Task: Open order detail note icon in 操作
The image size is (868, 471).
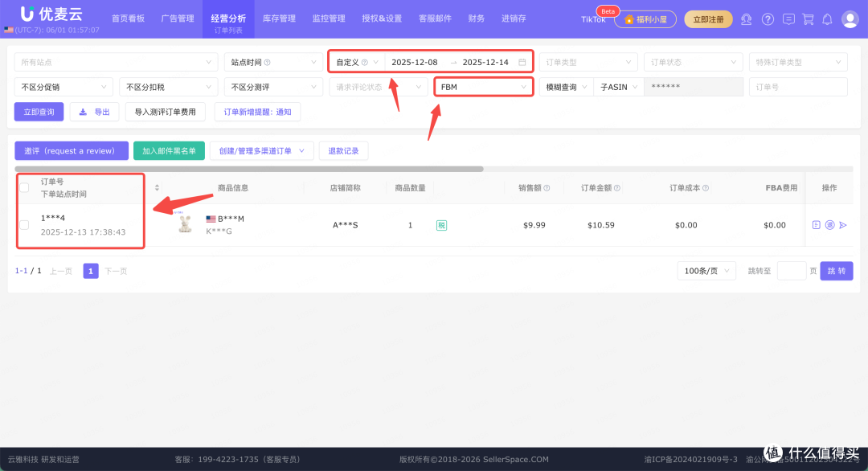Action: (816, 225)
